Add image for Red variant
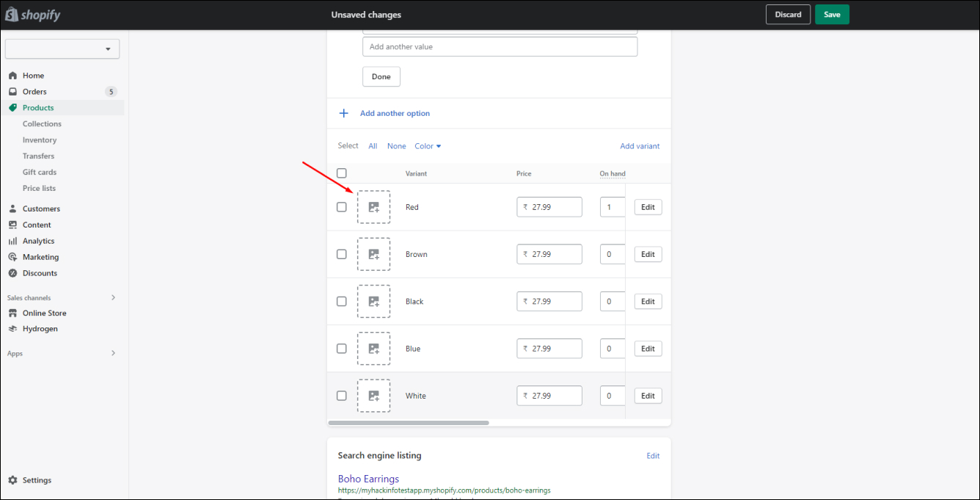The width and height of the screenshot is (980, 500). pyautogui.click(x=373, y=207)
